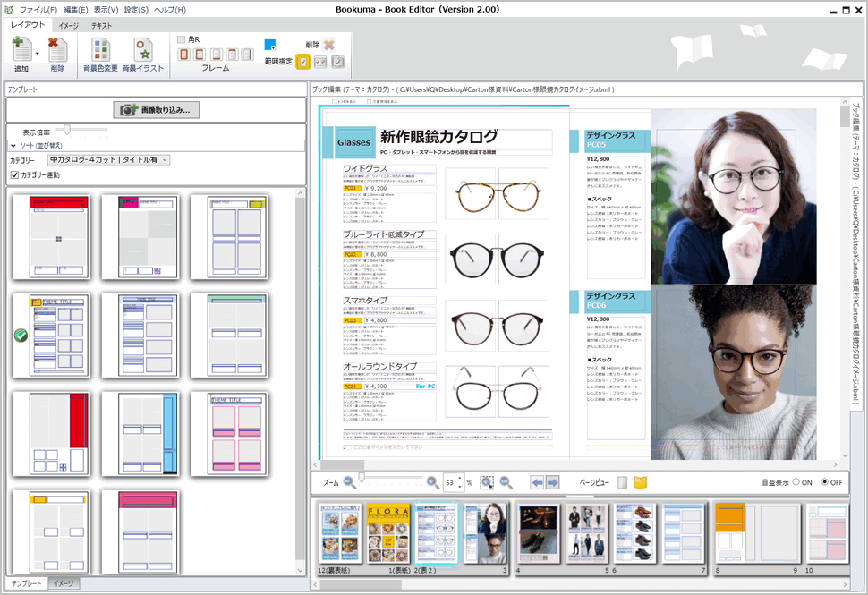Open the 表示(V) menu
868x595 pixels.
click(106, 9)
